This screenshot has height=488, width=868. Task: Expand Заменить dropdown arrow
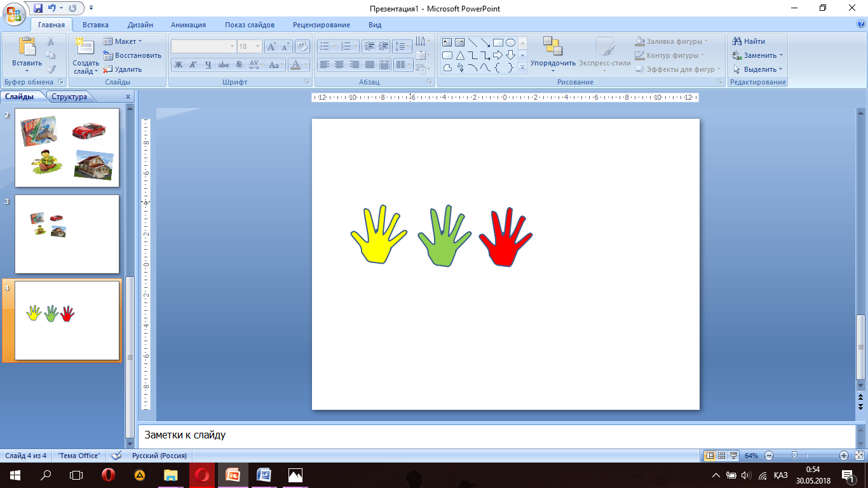(781, 55)
